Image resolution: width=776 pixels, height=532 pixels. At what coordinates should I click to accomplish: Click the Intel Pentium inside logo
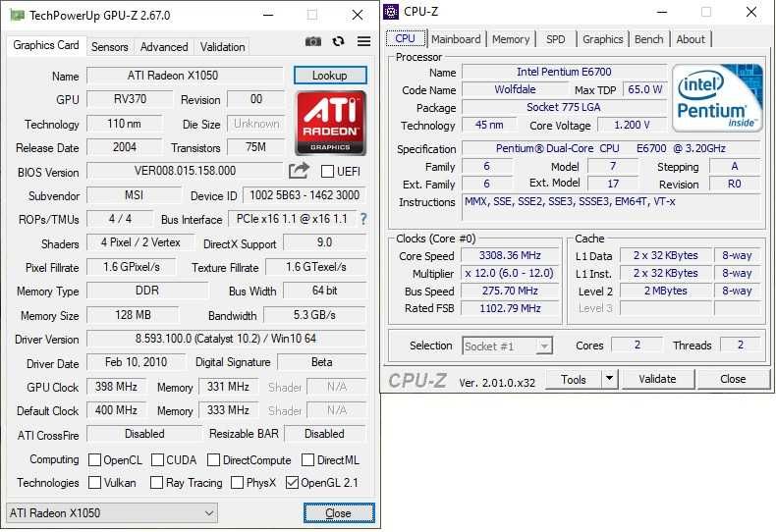tap(717, 98)
